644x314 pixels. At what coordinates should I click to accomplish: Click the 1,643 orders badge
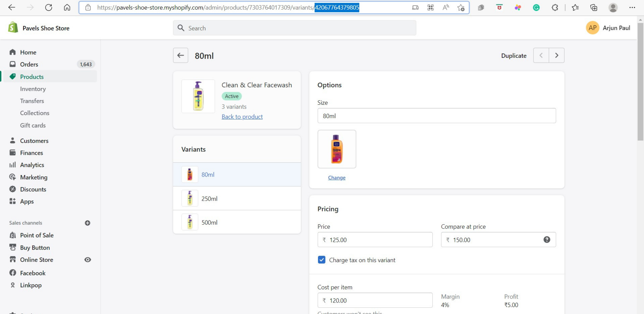(x=86, y=64)
